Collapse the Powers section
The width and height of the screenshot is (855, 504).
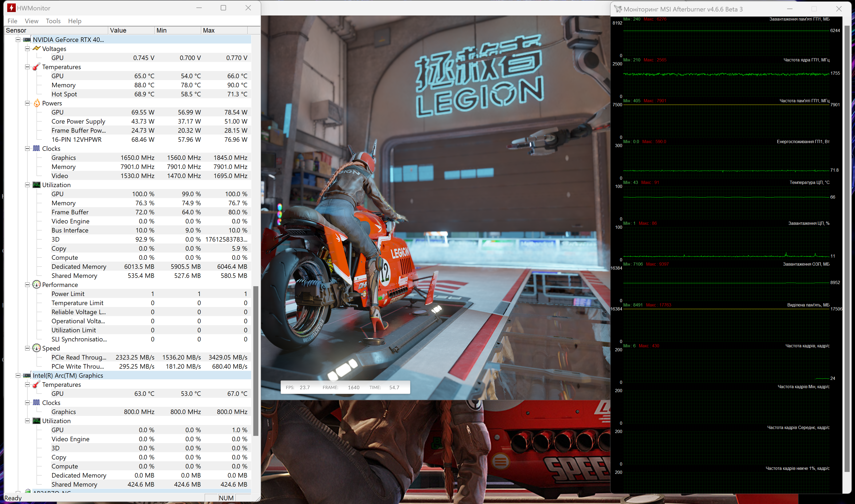pos(28,103)
